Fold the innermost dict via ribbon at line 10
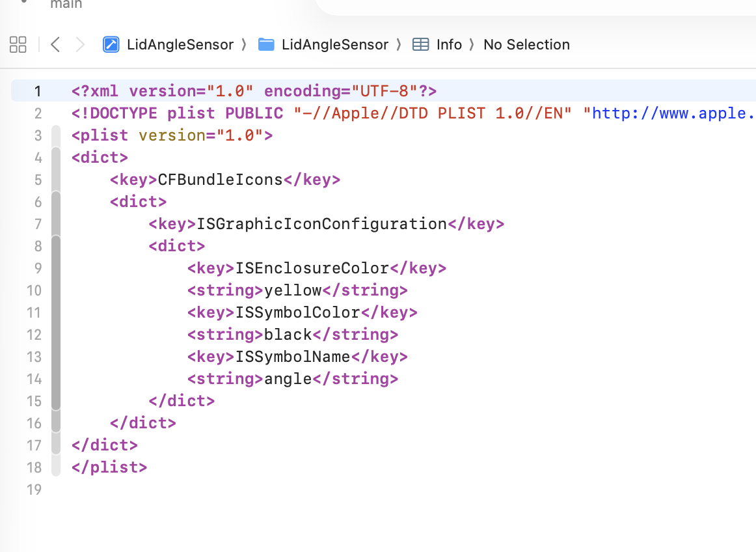 (56, 290)
